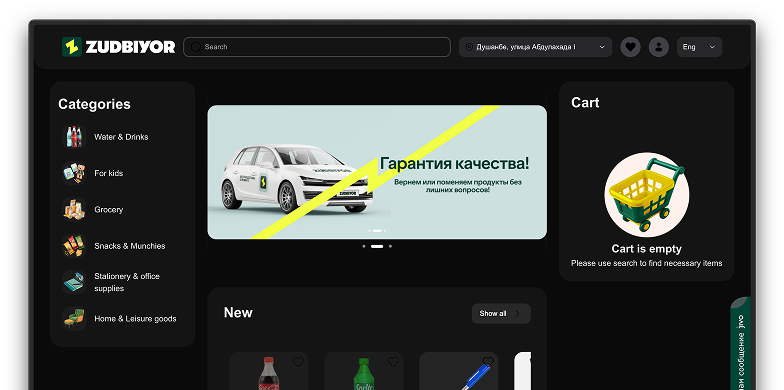This screenshot has height=390, width=784.
Task: Click Show all in New section
Action: point(501,314)
